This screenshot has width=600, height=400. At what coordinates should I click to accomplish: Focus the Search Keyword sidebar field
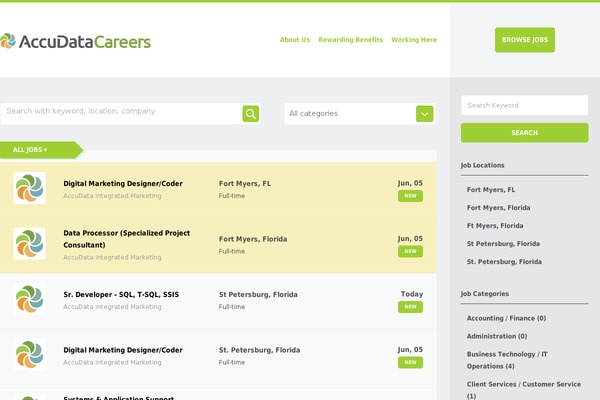pos(525,105)
